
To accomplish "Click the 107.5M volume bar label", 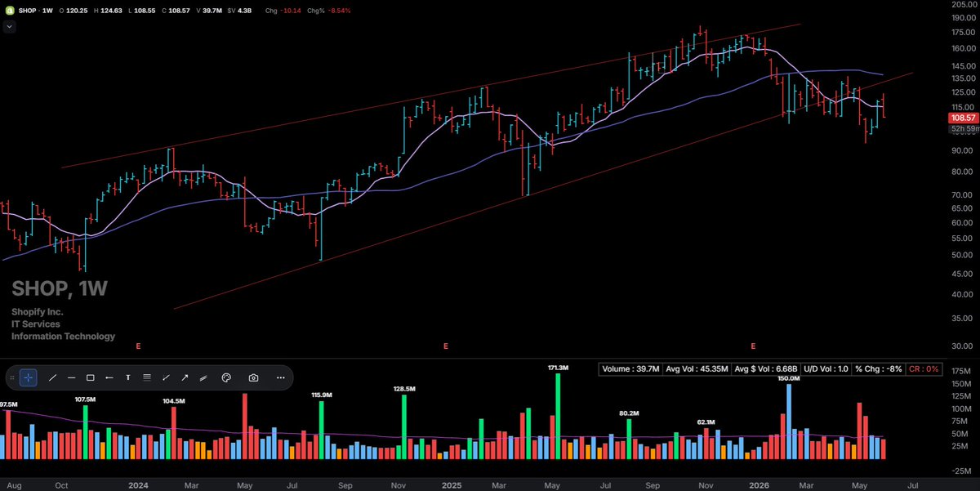I will coord(85,399).
